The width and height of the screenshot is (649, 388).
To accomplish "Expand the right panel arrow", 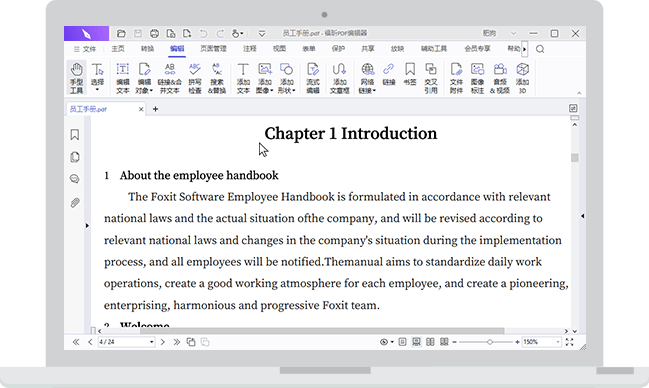I will pyautogui.click(x=582, y=216).
